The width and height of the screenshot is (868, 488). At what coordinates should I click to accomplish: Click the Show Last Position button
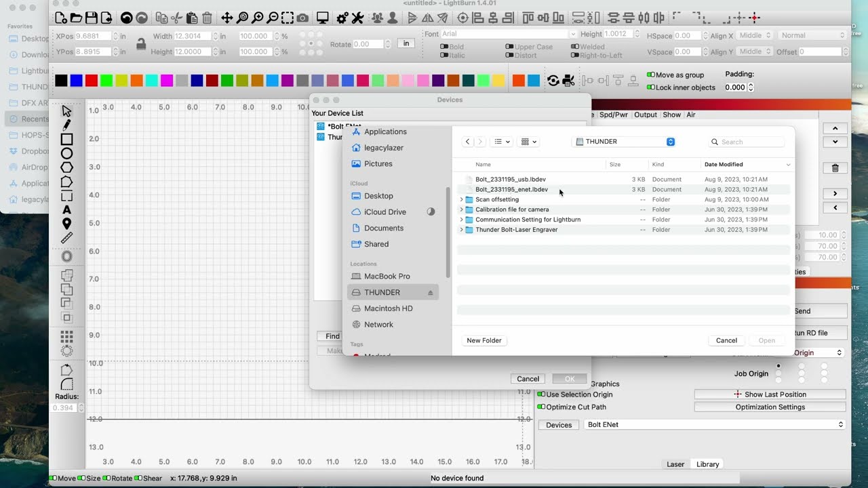coord(770,394)
